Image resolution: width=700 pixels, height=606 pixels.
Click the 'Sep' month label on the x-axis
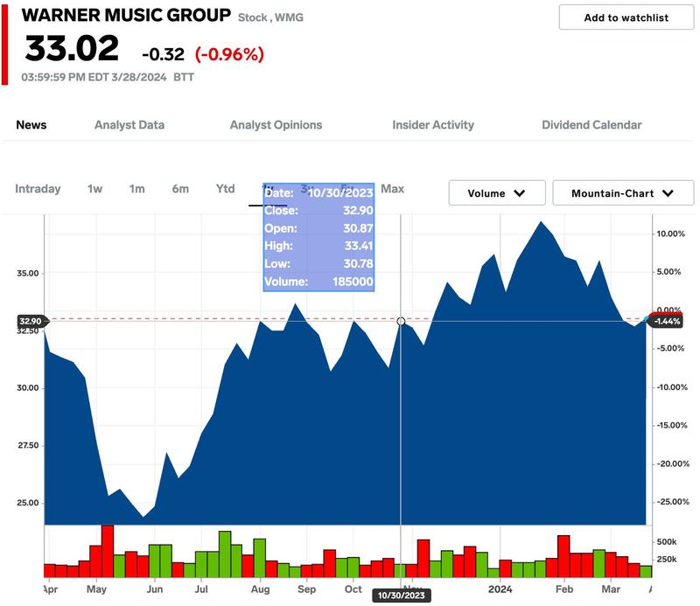point(307,589)
